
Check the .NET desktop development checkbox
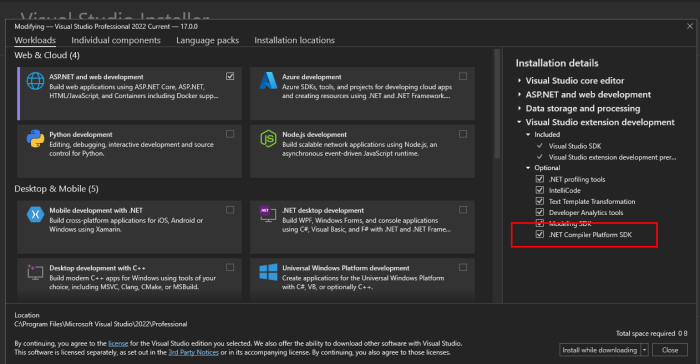point(463,210)
